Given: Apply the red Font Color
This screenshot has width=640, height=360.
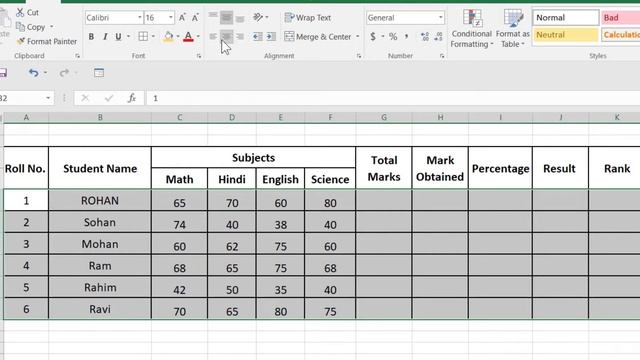Looking at the screenshot, I should pos(188,37).
